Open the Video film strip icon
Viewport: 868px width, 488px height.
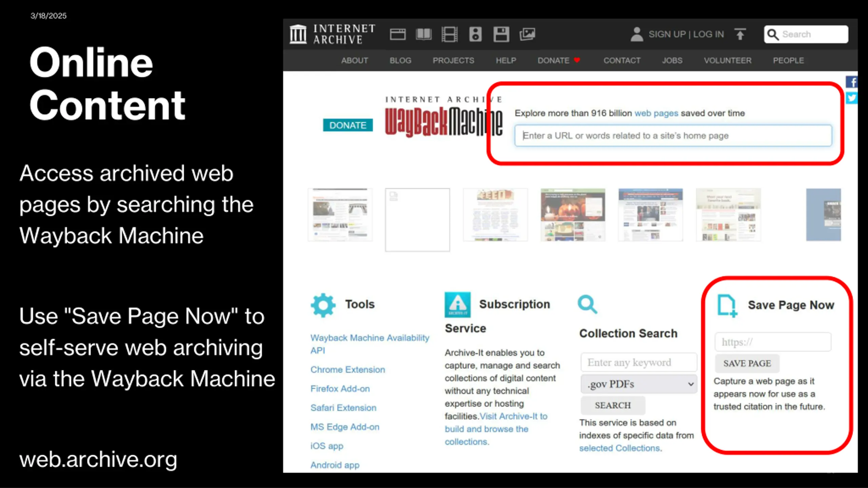click(450, 34)
